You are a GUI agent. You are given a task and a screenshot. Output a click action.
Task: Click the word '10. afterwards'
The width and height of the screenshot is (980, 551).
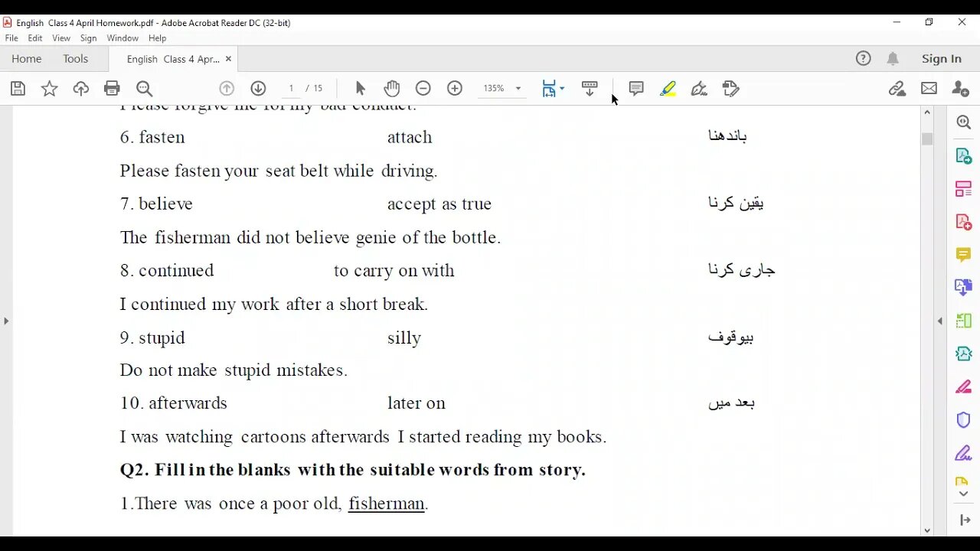coord(173,403)
